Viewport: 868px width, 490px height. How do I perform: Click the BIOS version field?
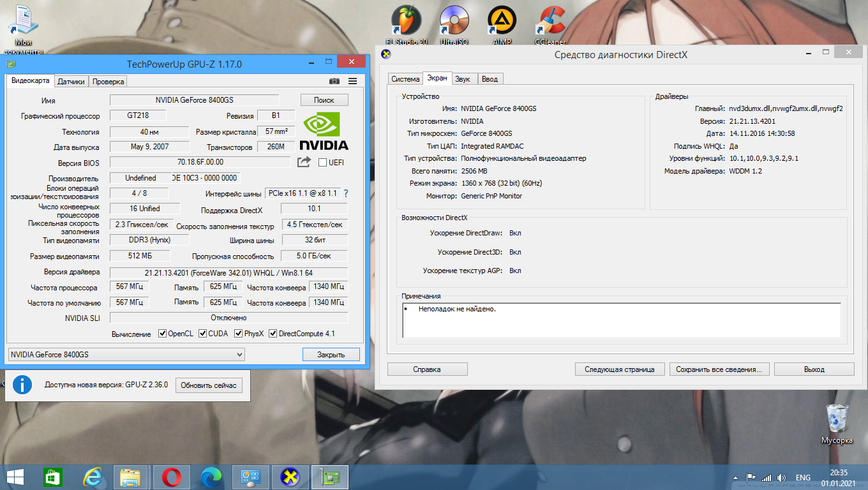pyautogui.click(x=200, y=162)
